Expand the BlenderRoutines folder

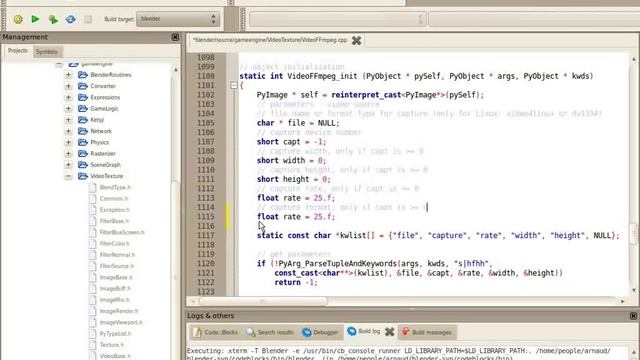coord(68,75)
